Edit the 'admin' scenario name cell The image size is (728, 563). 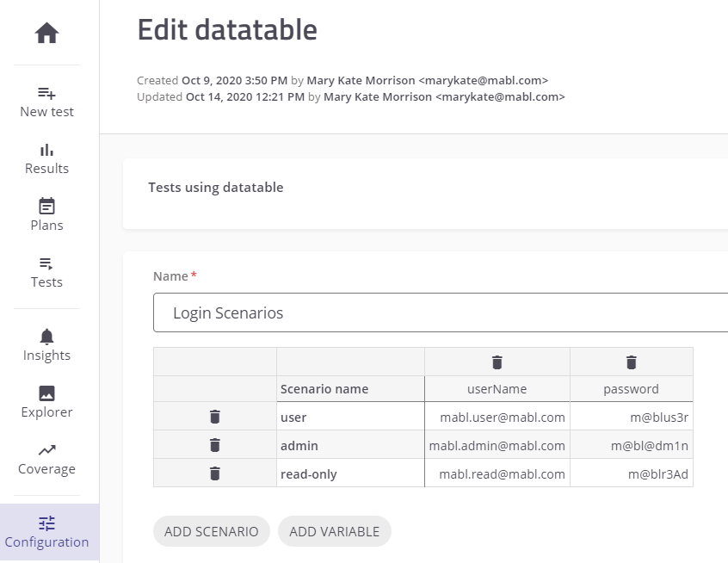coord(350,445)
